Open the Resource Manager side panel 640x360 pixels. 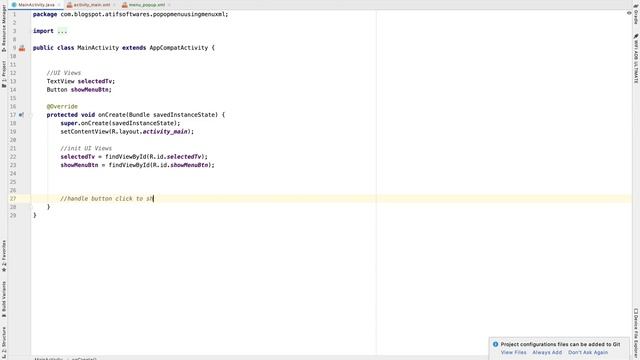point(4,28)
